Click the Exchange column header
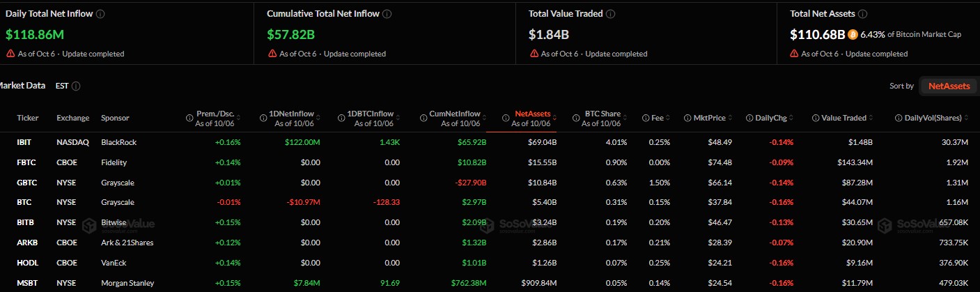This screenshot has width=980, height=292. tap(72, 118)
